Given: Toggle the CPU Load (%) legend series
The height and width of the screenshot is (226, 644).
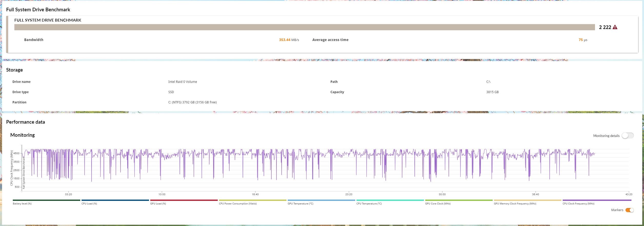Looking at the screenshot, I should coord(115,202).
